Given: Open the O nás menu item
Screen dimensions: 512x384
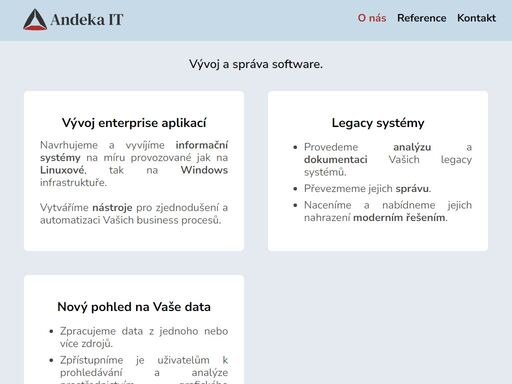Looking at the screenshot, I should pos(372,18).
